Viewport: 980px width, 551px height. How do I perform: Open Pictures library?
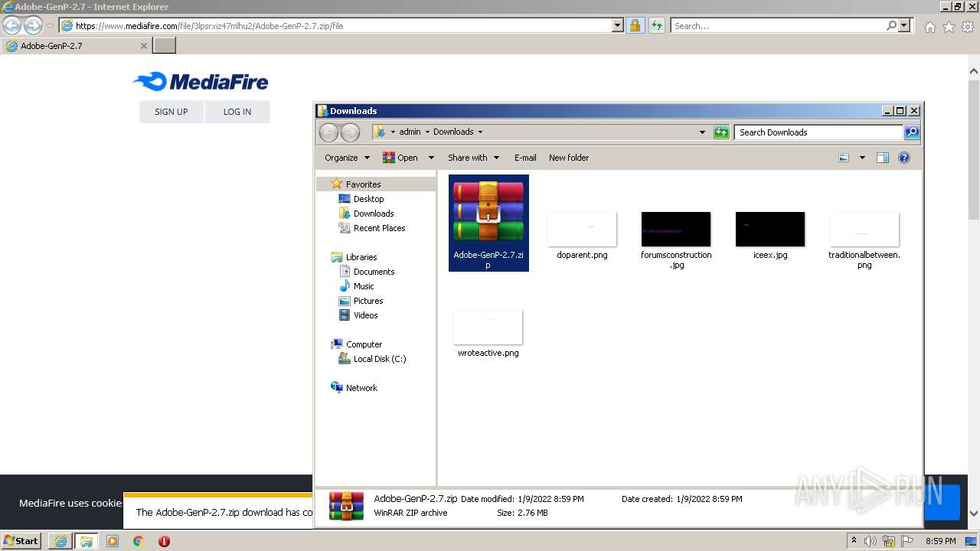click(x=368, y=301)
